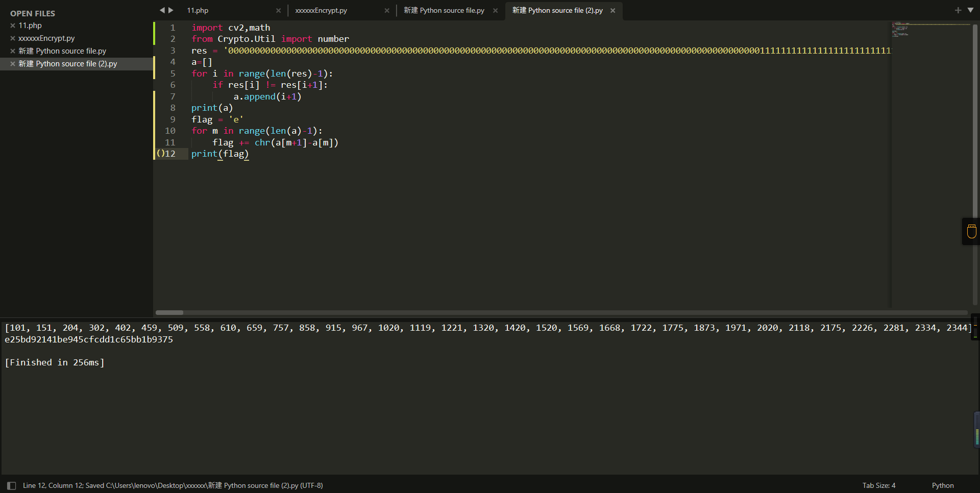Click the minimap code preview
Screen dimensions: 980x493
930,29
